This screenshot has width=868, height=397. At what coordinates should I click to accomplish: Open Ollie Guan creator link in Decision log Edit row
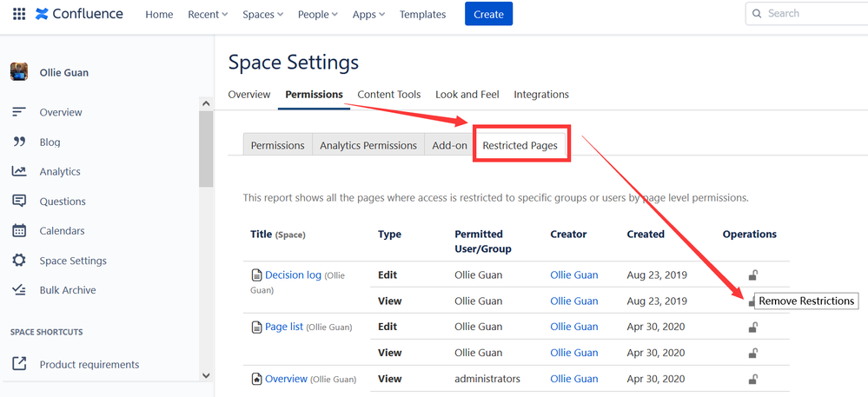point(574,275)
